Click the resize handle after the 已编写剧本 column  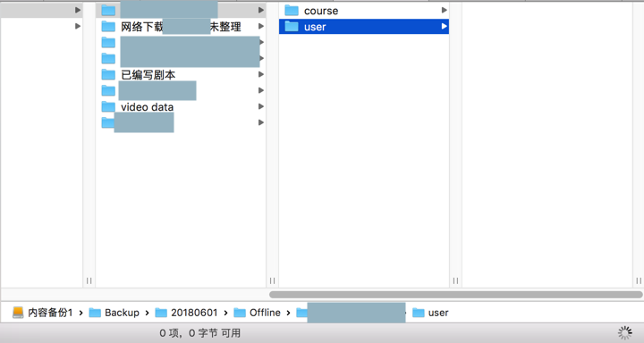pos(272,280)
